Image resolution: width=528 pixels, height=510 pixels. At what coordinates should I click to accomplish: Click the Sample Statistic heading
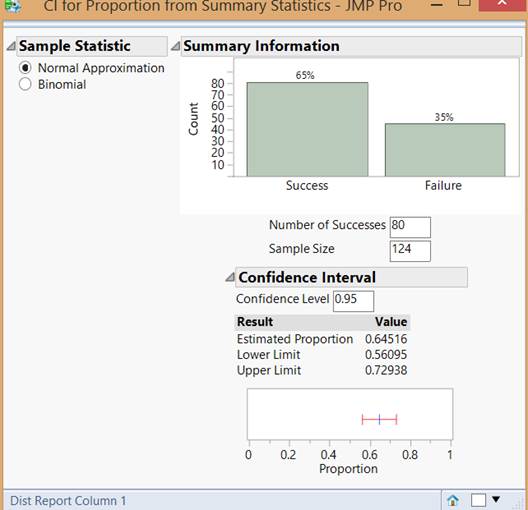coord(75,46)
